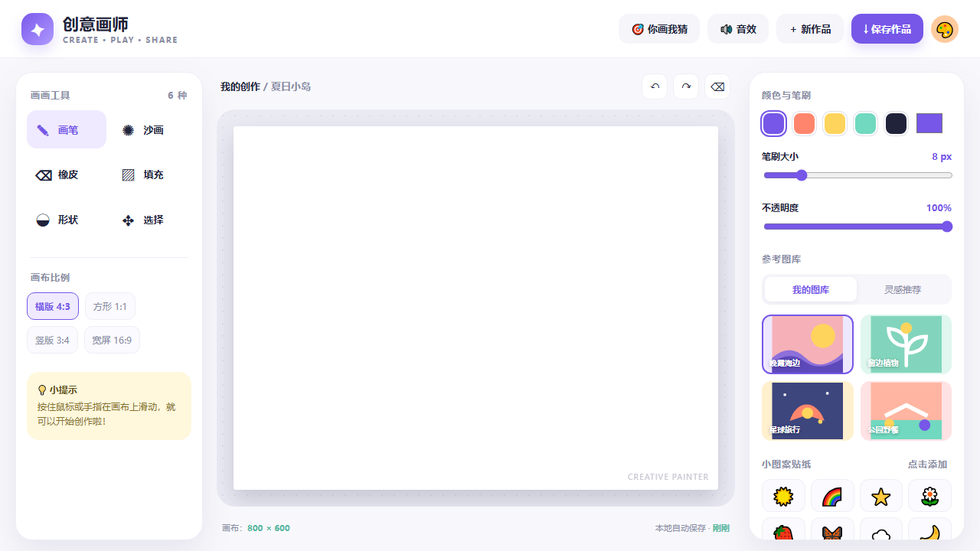The width and height of the screenshot is (980, 551).
Task: Switch to 我的图库 tab
Action: [x=811, y=289]
